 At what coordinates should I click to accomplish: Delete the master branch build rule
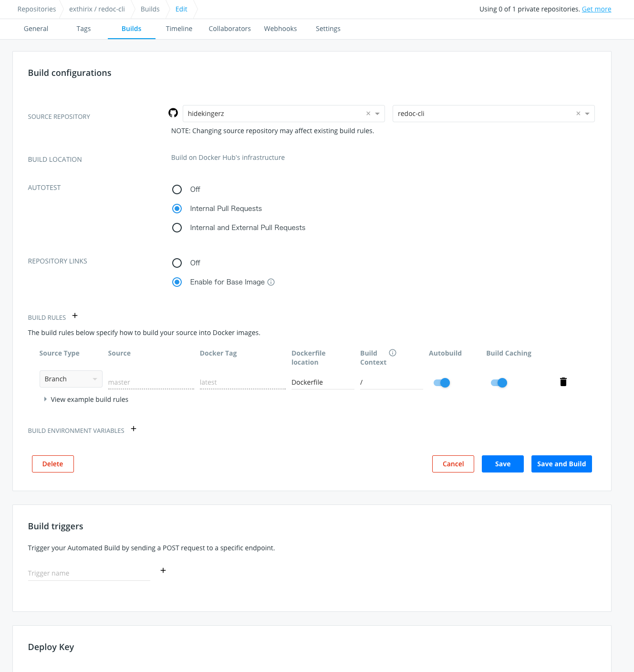563,382
